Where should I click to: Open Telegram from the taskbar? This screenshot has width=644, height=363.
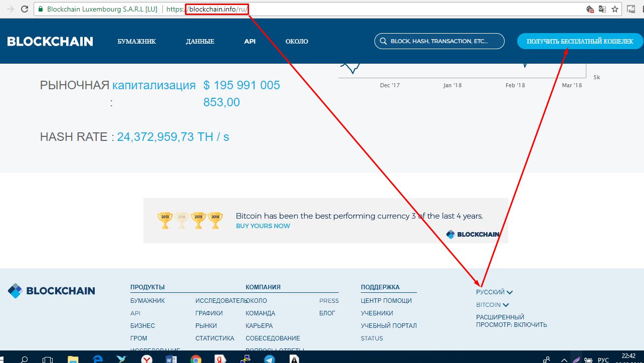(270, 359)
